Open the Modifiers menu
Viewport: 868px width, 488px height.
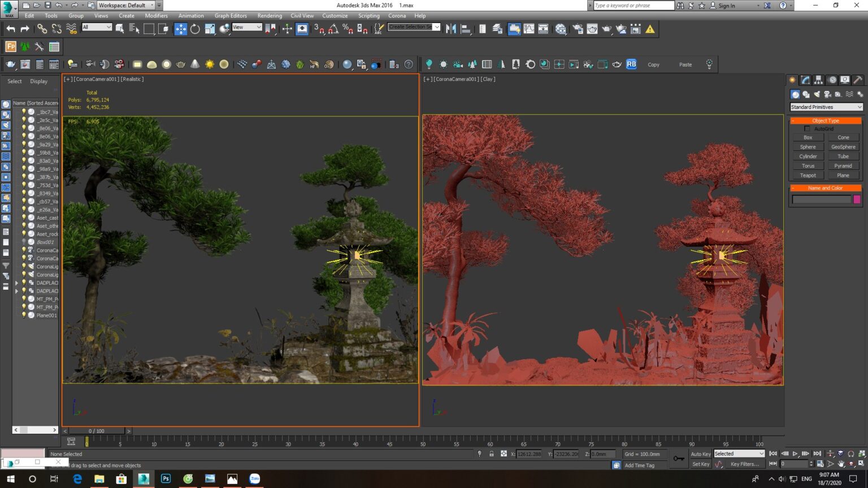156,16
